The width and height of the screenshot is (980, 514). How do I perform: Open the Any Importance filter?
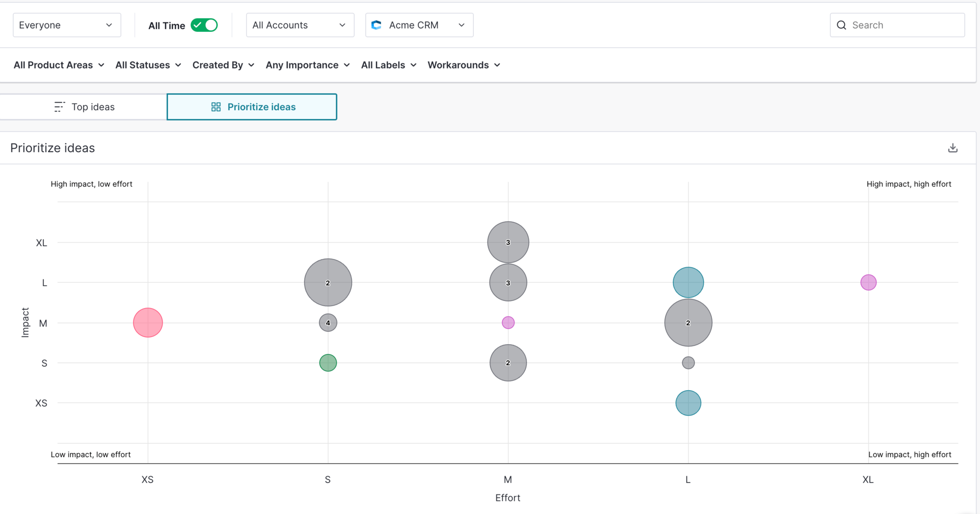[x=308, y=65]
